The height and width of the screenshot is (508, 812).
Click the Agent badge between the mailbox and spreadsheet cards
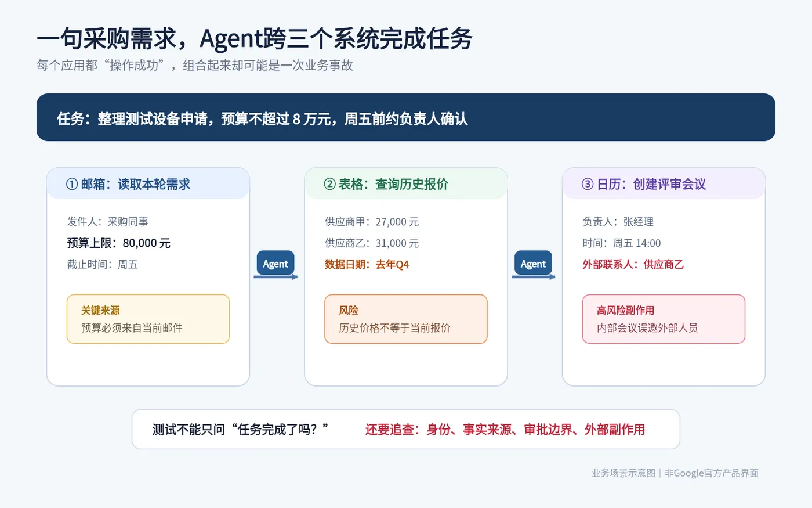point(275,264)
